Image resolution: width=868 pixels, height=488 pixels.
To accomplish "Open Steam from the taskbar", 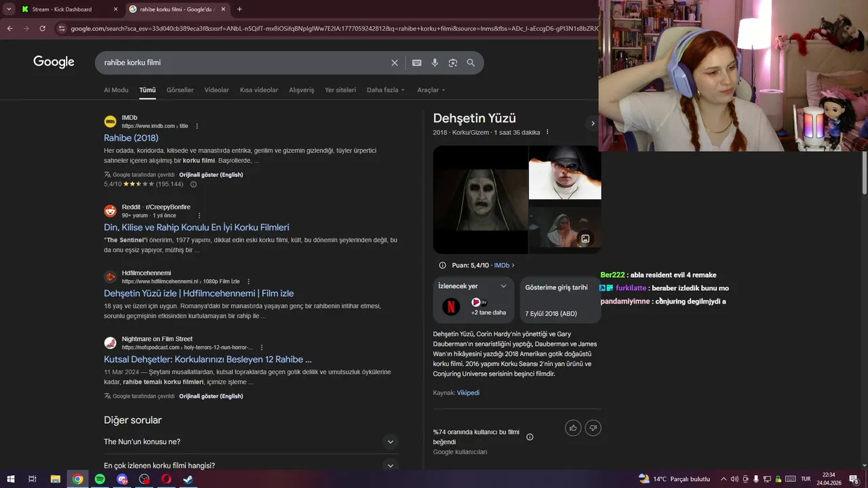I will (188, 479).
